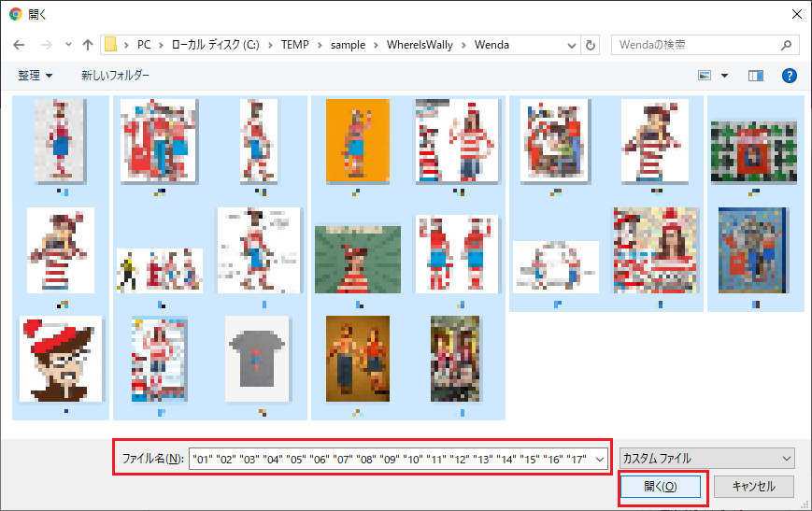Image resolution: width=812 pixels, height=511 pixels.
Task: Open the view options dropdown arrow
Action: coord(724,76)
